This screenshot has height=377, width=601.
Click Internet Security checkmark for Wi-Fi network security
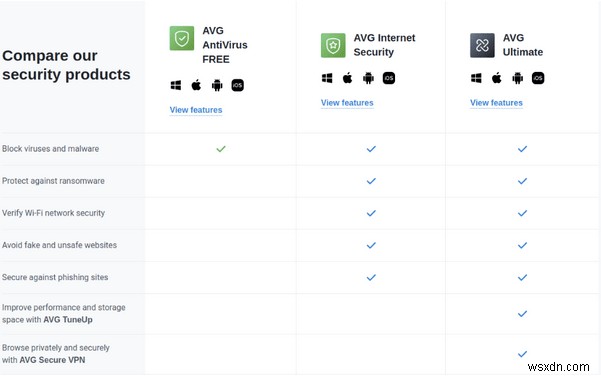[x=371, y=213]
